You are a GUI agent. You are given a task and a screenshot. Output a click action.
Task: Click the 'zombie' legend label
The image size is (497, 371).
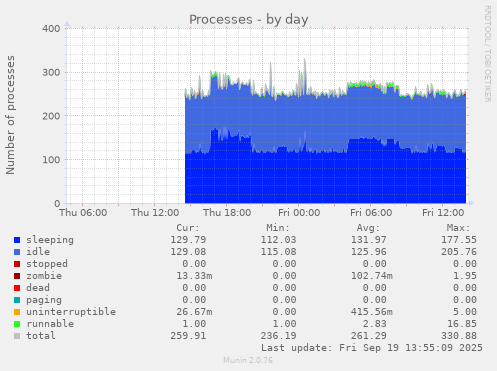(44, 276)
